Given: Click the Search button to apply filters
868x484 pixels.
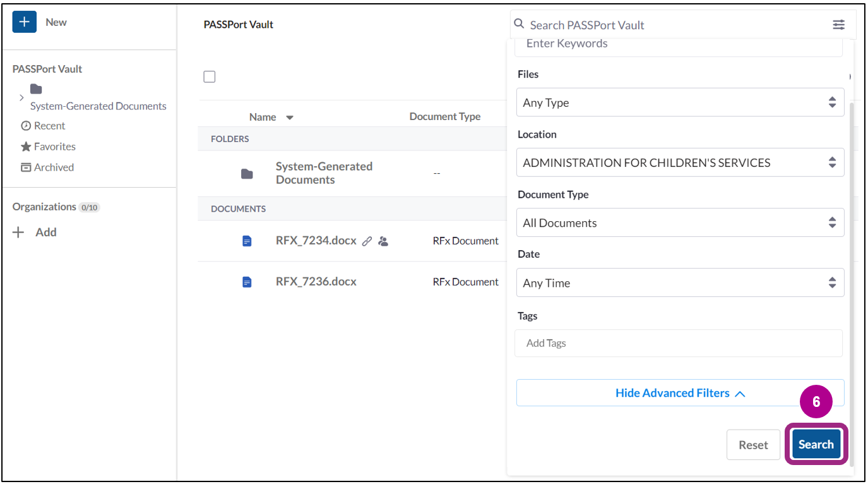Looking at the screenshot, I should tap(816, 444).
